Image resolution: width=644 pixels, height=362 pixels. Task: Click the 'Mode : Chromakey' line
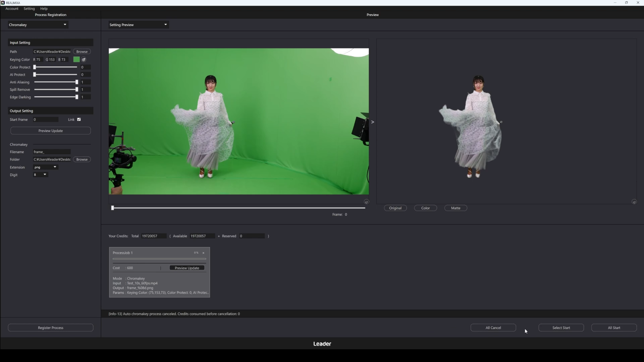(x=129, y=279)
